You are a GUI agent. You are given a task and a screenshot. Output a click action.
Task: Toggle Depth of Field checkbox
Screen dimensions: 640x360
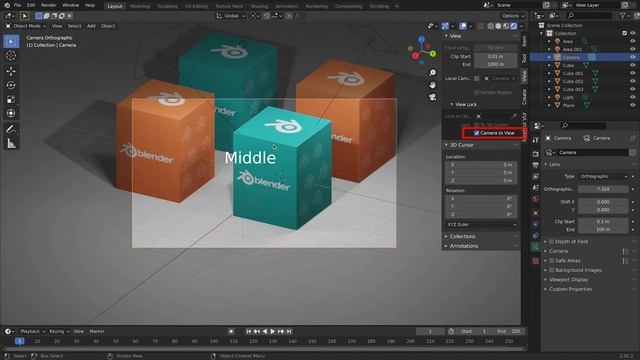551,242
